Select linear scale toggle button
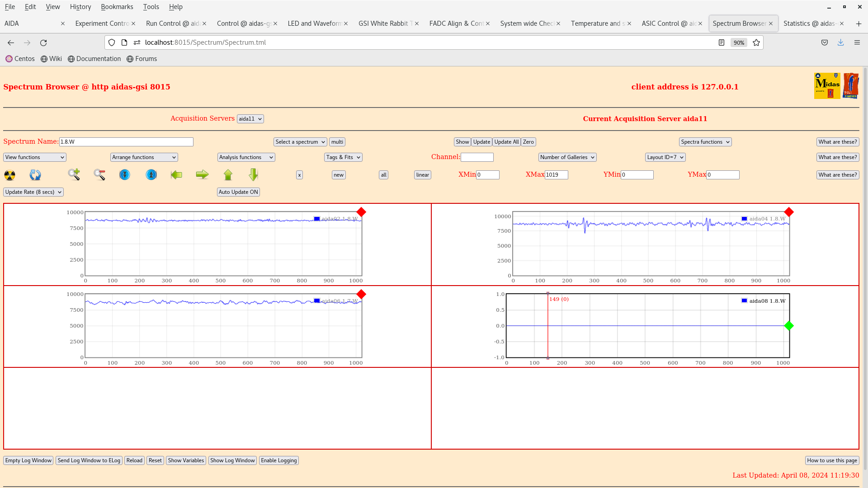This screenshot has height=488, width=868. point(423,174)
